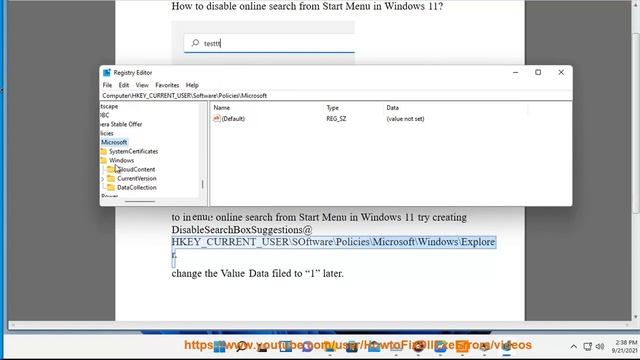This screenshot has height=360, width=640.
Task: Maximize the Registry Editor window
Action: (538, 72)
